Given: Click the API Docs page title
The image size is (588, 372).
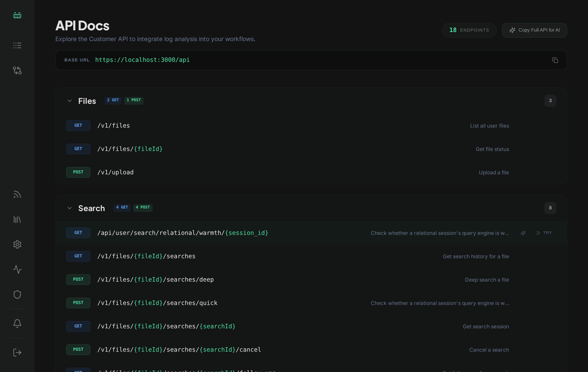Looking at the screenshot, I should 82,26.
